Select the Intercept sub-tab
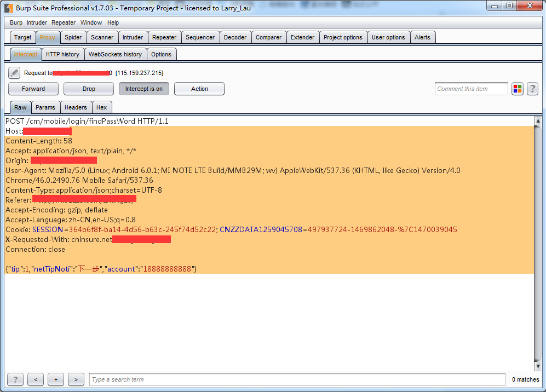This screenshot has width=546, height=392. 25,54
